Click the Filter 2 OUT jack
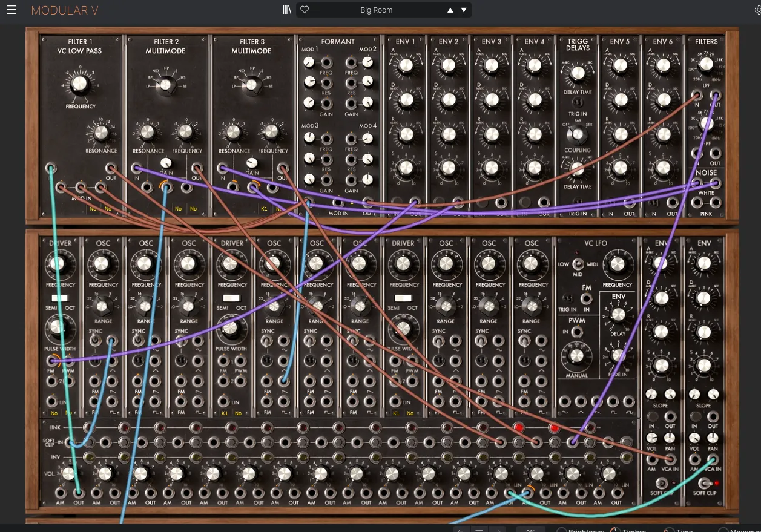 pos(197,169)
